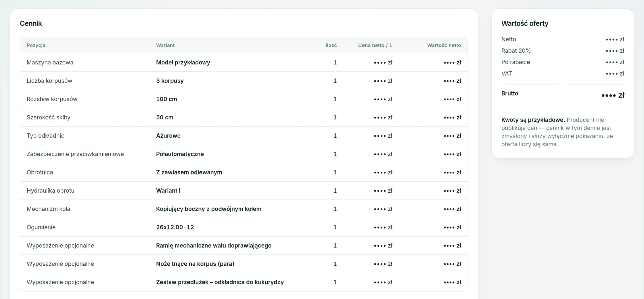Click the Rabat 20% summary line
Image resolution: width=644 pixels, height=299 pixels.
pos(516,51)
